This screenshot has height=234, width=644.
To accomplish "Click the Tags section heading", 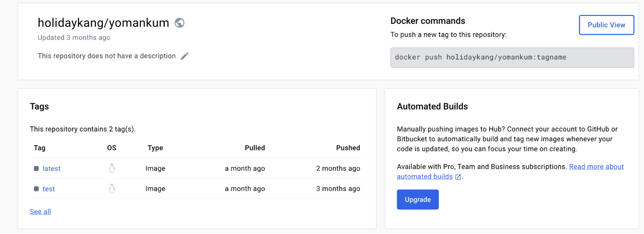I will [39, 106].
